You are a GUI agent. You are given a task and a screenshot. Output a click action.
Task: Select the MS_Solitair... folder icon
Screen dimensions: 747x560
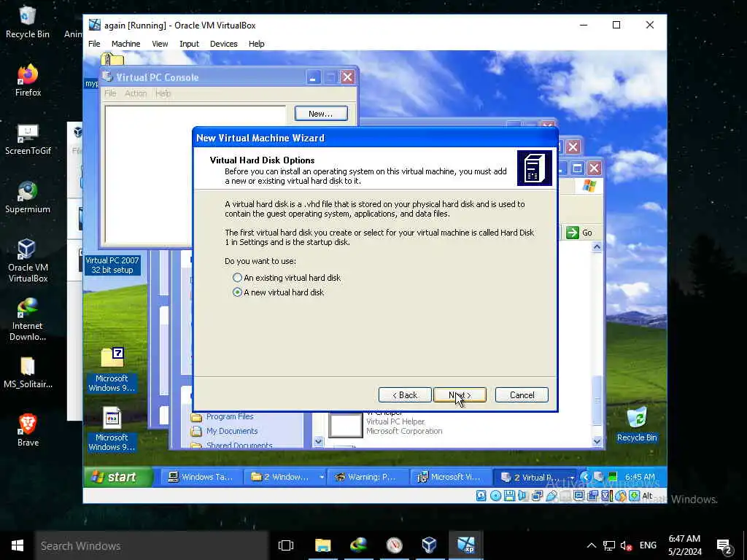pos(28,373)
